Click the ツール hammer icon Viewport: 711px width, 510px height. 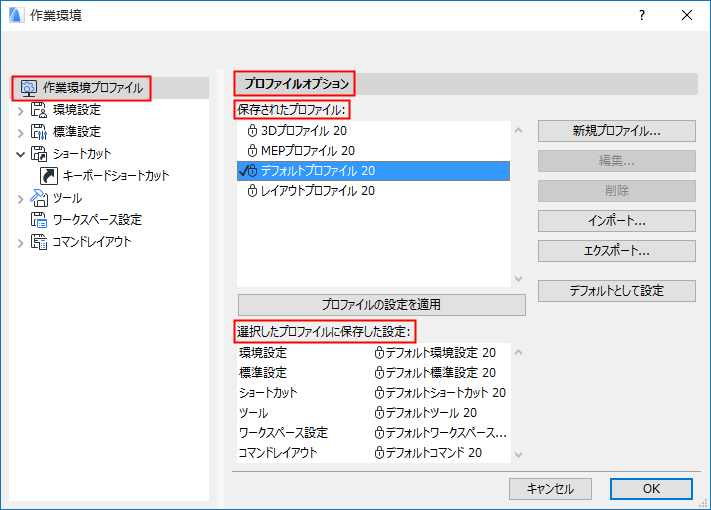pos(39,198)
